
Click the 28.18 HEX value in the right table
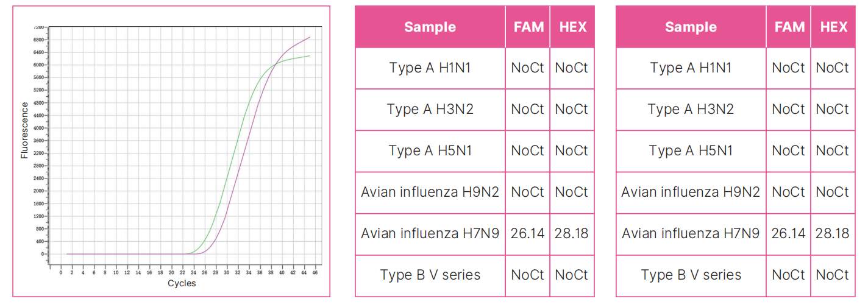click(x=833, y=233)
